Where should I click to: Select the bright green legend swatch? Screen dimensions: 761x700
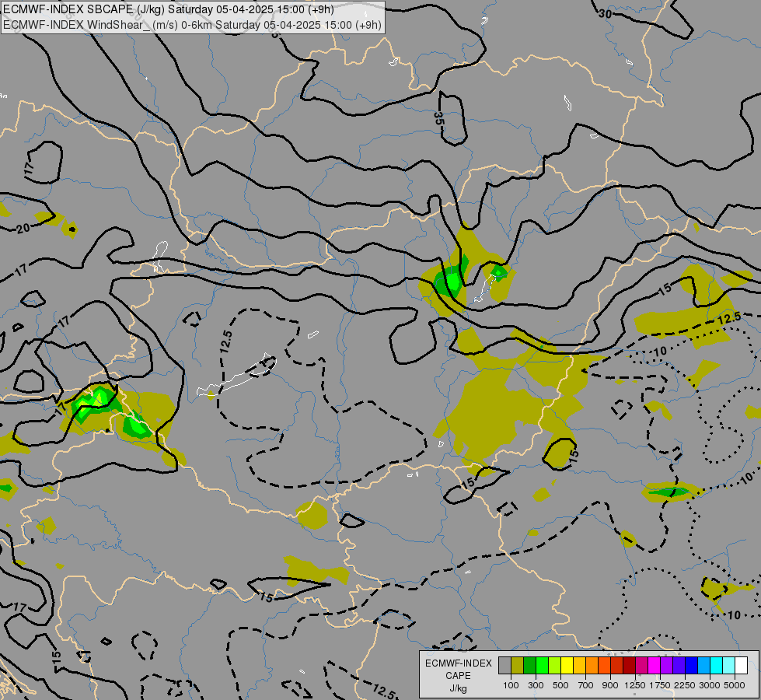(542, 666)
